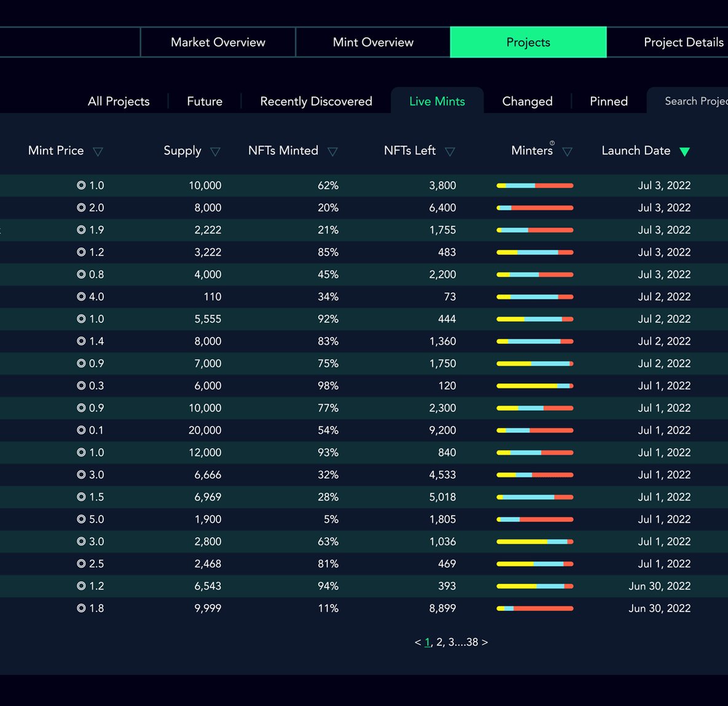728x706 pixels.
Task: Click minters bar in 1,805 left row
Action: pos(535,520)
